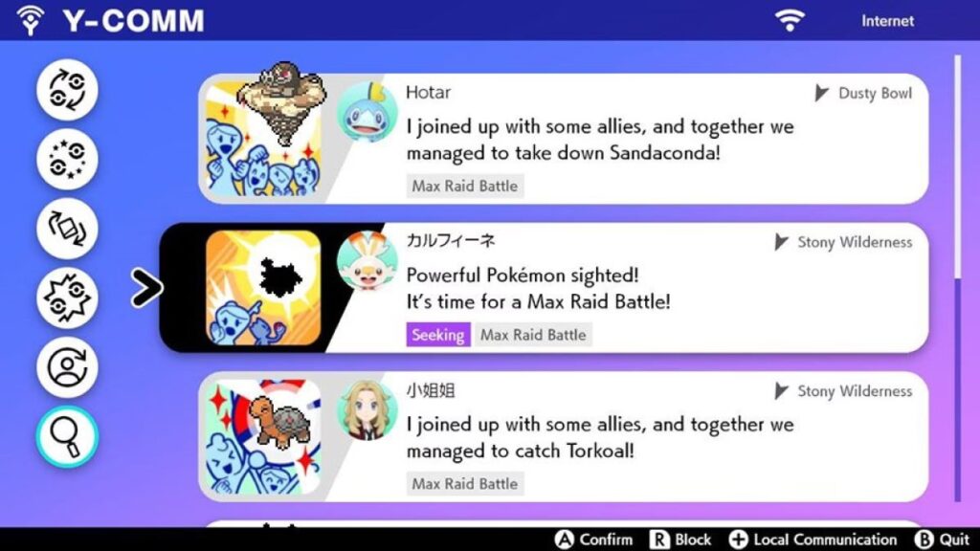Open the Torkoal catch stamp thumbnail
The height and width of the screenshot is (551, 980).
[x=263, y=436]
